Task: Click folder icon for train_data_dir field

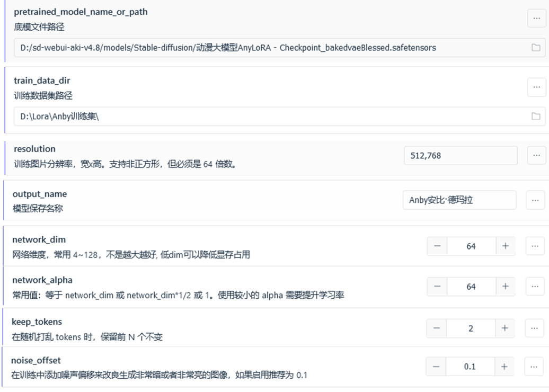Action: coord(536,117)
